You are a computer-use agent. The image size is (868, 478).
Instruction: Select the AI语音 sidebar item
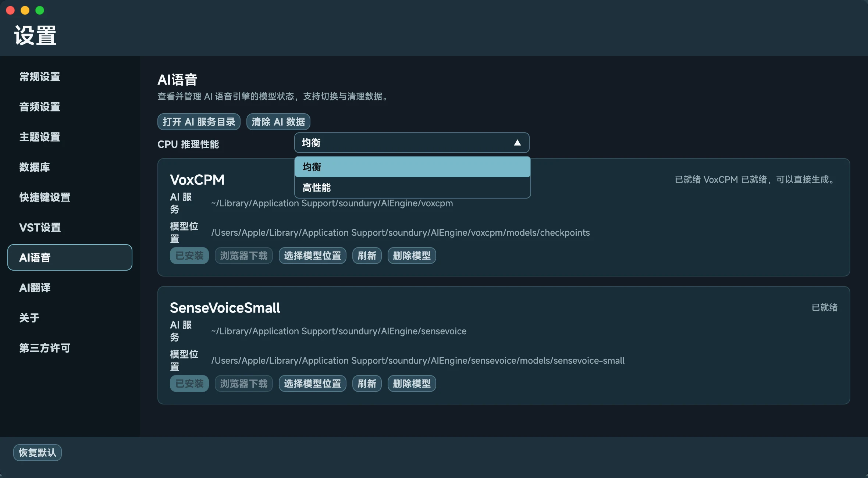tap(70, 257)
